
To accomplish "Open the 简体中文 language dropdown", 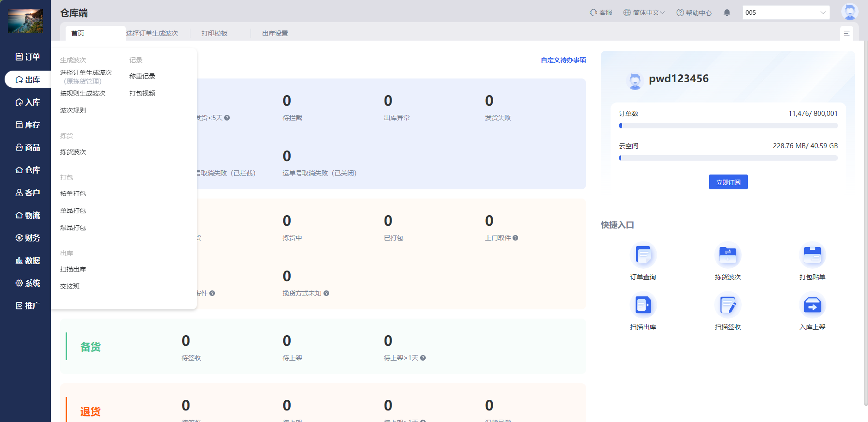I will point(643,12).
